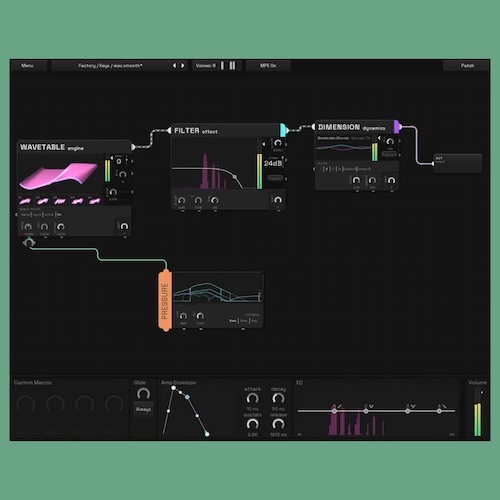This screenshot has width=500, height=500.
Task: Select the WAVETABLE engine module header
Action: tap(74, 147)
